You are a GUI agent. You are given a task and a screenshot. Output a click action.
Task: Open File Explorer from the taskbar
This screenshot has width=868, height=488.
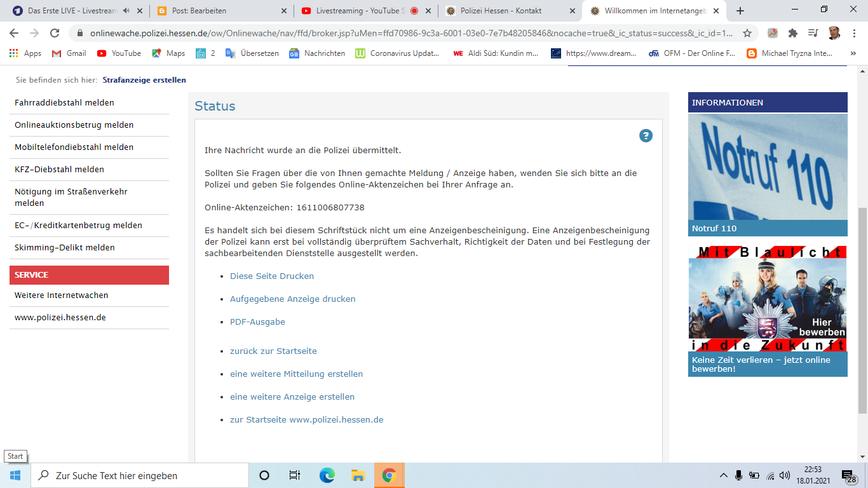click(358, 475)
